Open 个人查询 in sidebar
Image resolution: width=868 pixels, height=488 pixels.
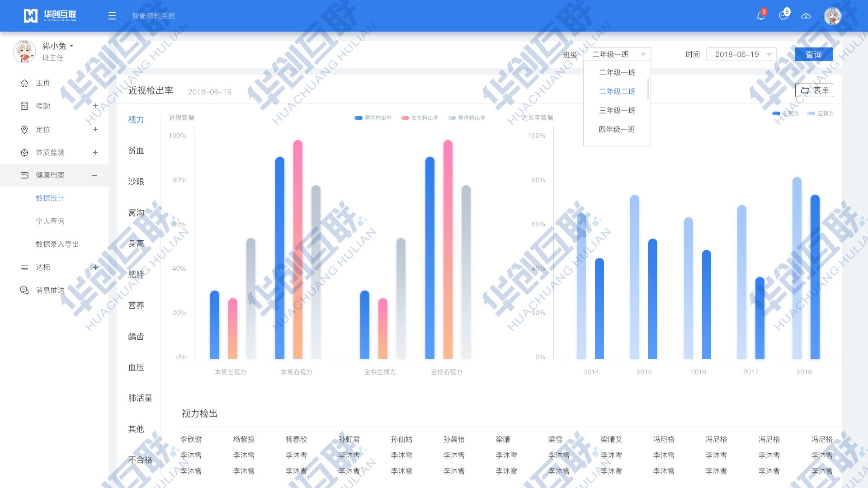pyautogui.click(x=50, y=221)
